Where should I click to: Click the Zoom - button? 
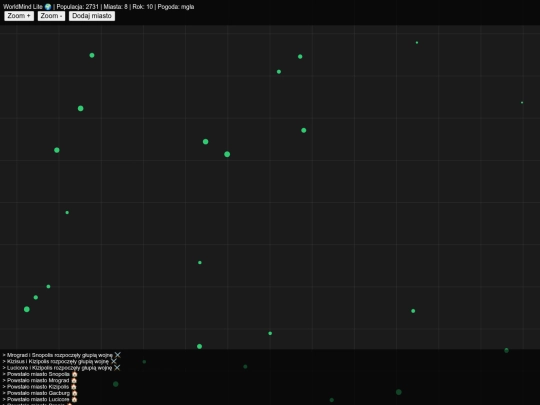pyautogui.click(x=51, y=16)
